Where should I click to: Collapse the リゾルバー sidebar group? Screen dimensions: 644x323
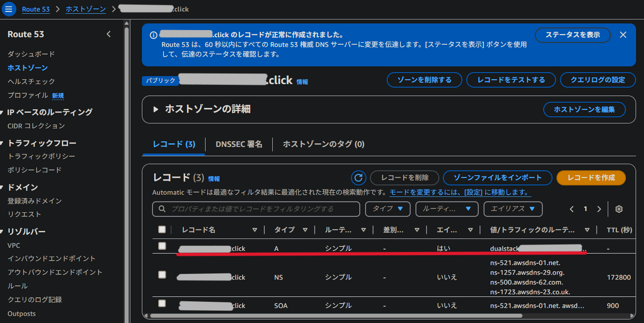2,231
